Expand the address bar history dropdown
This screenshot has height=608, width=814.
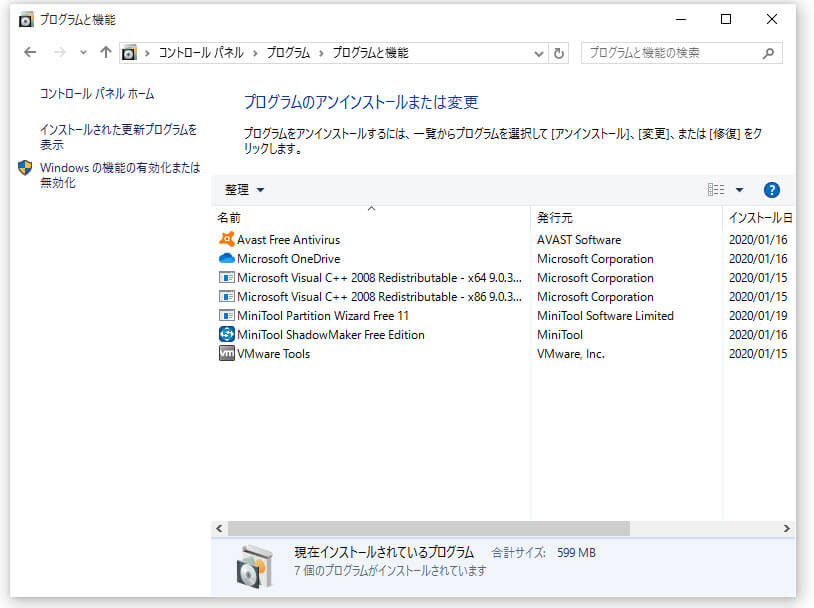point(539,53)
